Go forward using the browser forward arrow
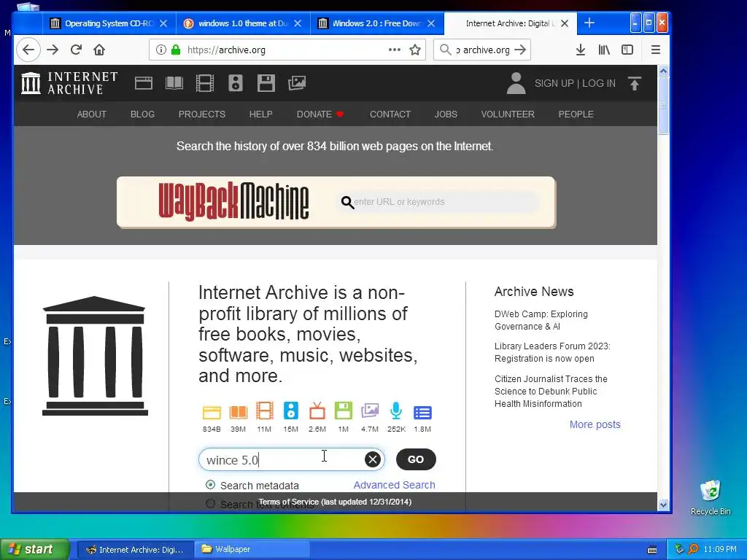Viewport: 747px width, 560px height. tap(53, 50)
